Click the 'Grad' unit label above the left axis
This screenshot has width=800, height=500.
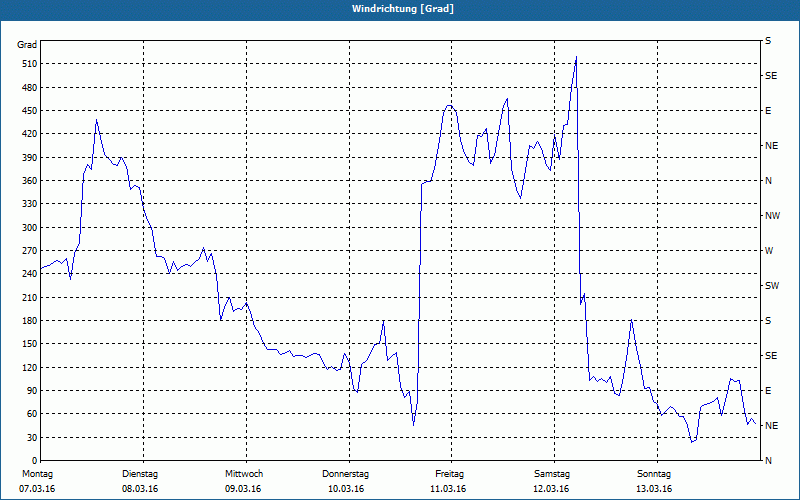27,45
